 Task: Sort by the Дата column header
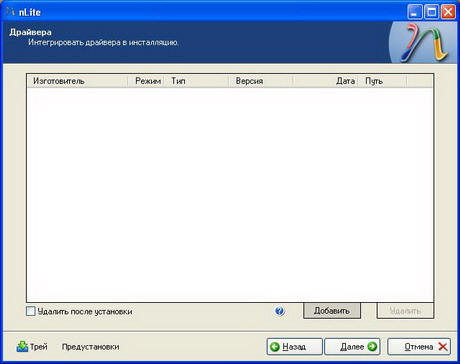coord(325,81)
